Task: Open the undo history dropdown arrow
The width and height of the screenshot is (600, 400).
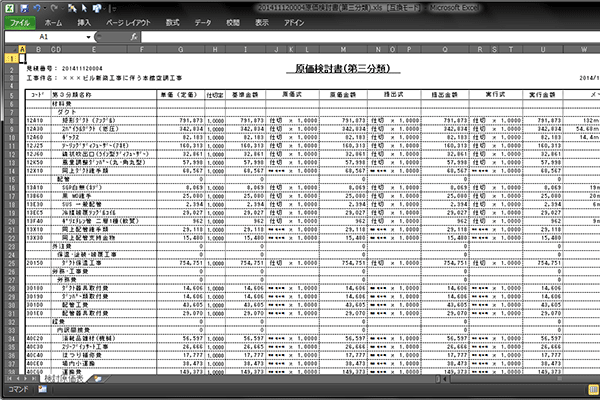Action: pyautogui.click(x=45, y=8)
